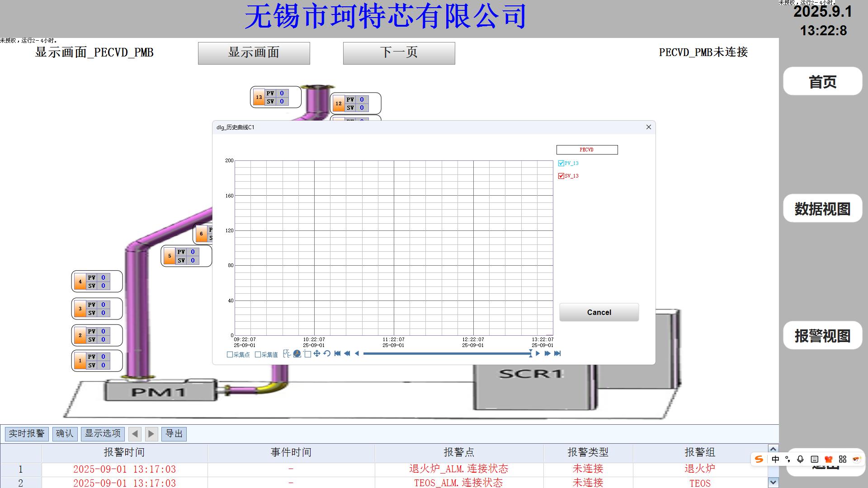Enable the 采集点 checkbox

[x=230, y=355]
